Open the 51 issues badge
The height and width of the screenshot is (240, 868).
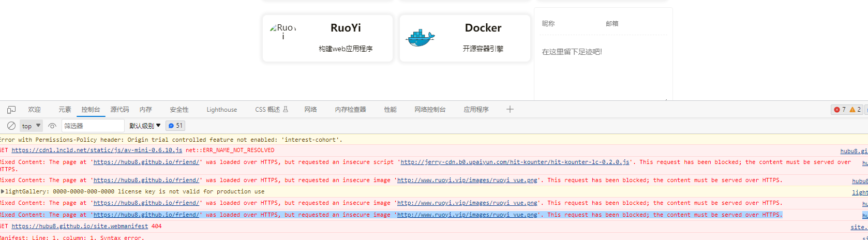tap(175, 126)
